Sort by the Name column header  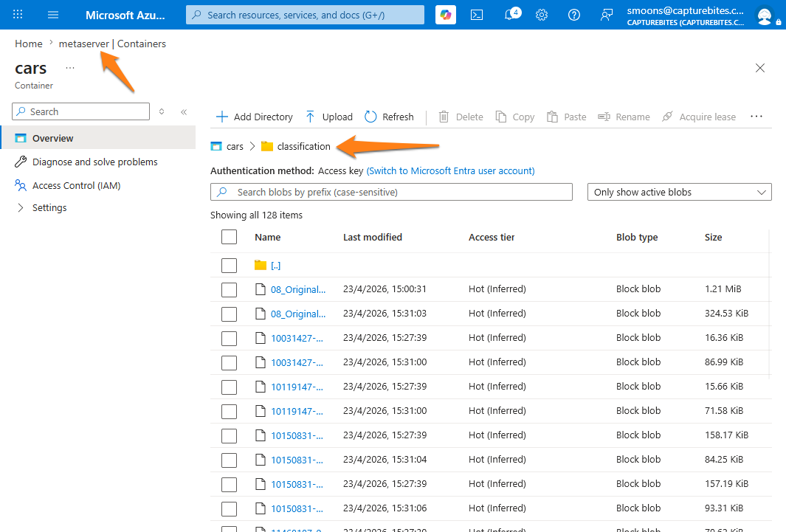[x=268, y=237]
